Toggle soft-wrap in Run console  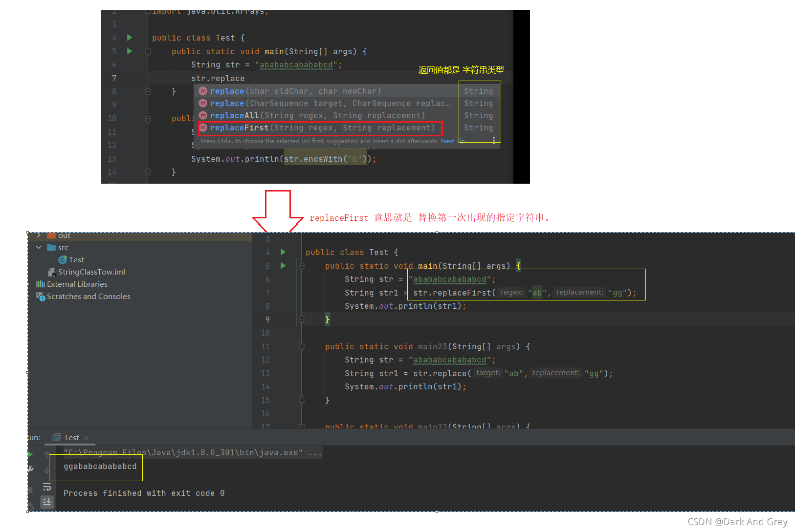coord(47,487)
